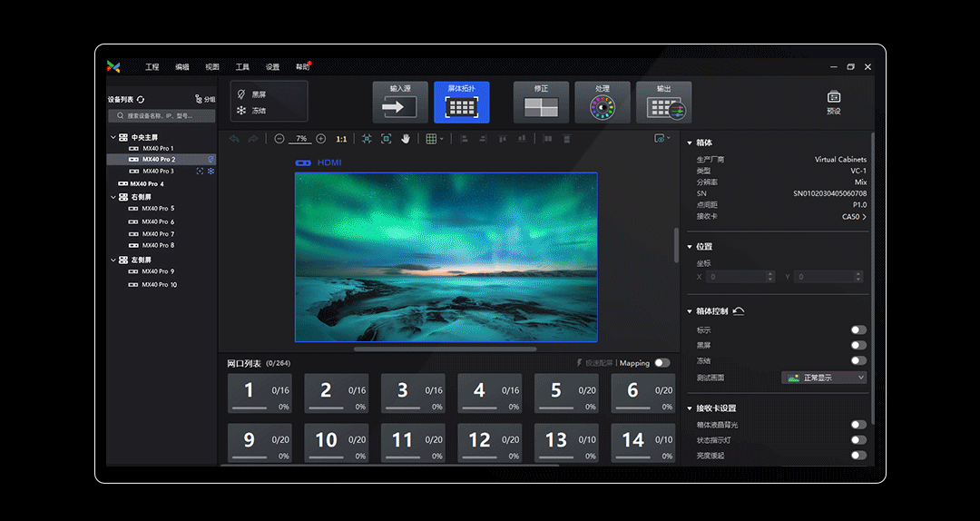
Task: Reset zoom with the 1:1 button
Action: [x=341, y=139]
